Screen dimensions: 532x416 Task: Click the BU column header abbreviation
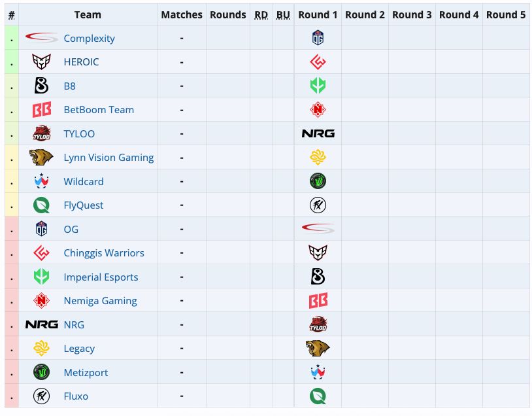coord(283,15)
